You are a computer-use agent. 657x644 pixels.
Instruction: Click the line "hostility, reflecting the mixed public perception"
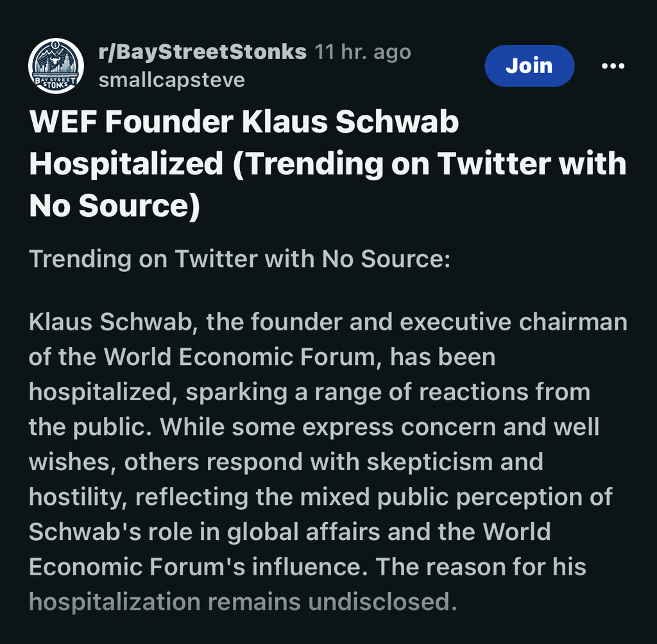pos(321,497)
